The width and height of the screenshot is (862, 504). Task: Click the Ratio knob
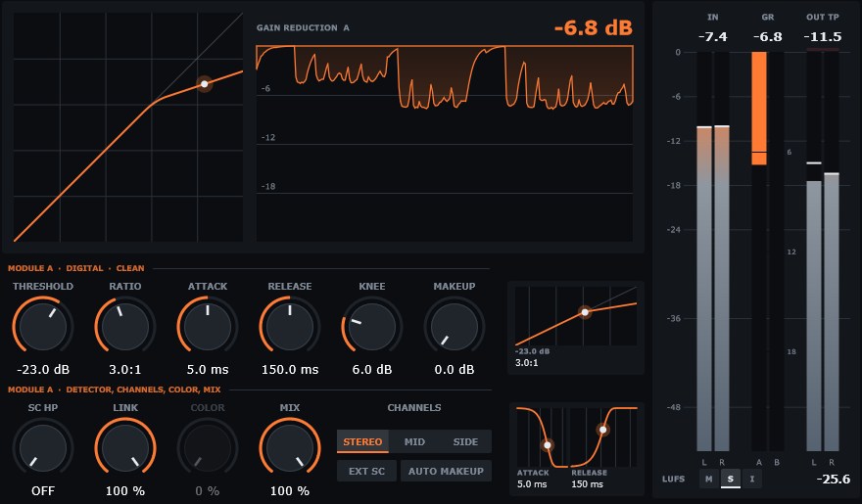125,326
